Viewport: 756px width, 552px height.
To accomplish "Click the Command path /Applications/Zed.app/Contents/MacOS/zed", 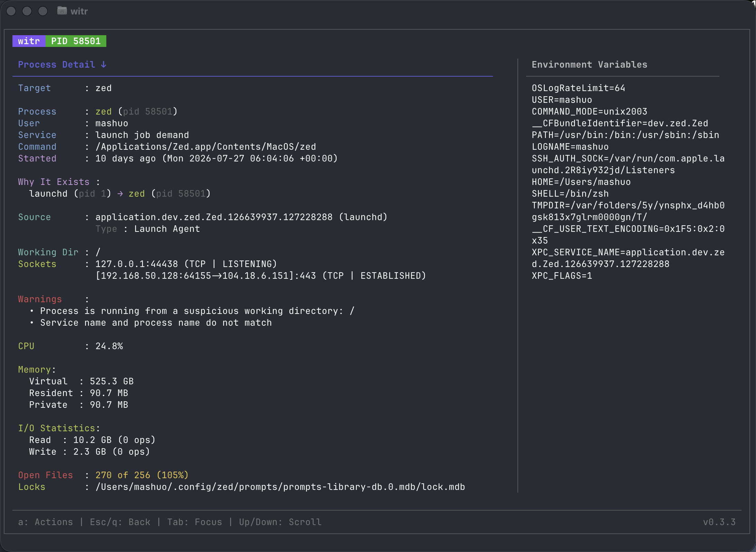I will coord(206,147).
